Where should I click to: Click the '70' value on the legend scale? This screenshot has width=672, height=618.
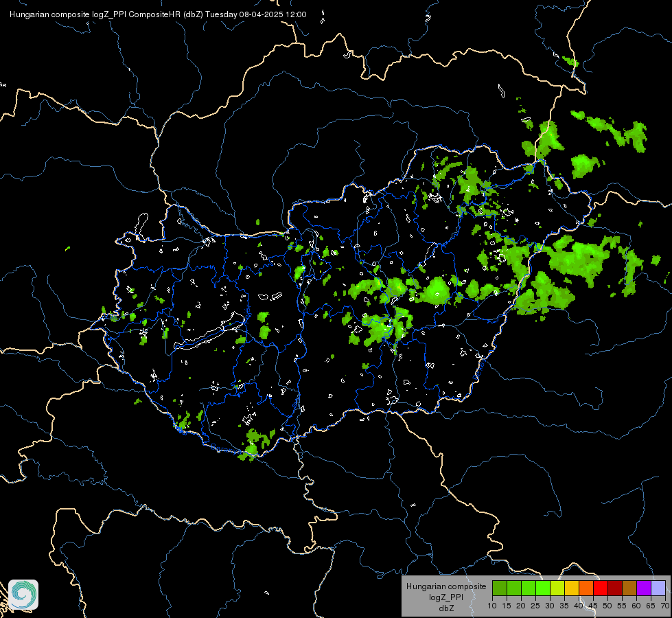tap(665, 606)
